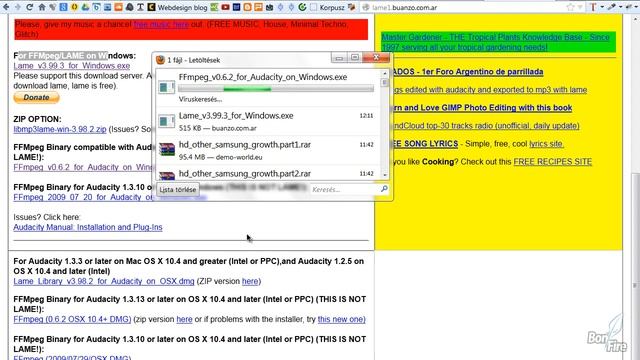Click the magnifier icon in downloads search

(x=384, y=189)
